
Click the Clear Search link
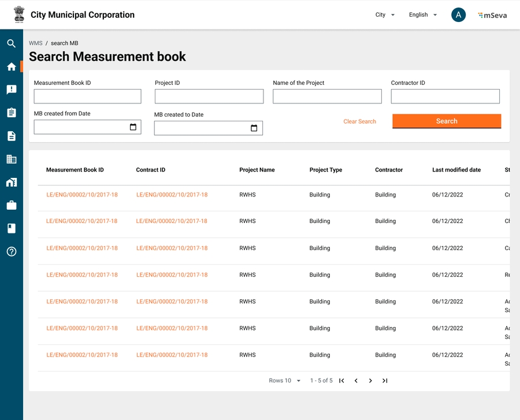click(x=359, y=121)
